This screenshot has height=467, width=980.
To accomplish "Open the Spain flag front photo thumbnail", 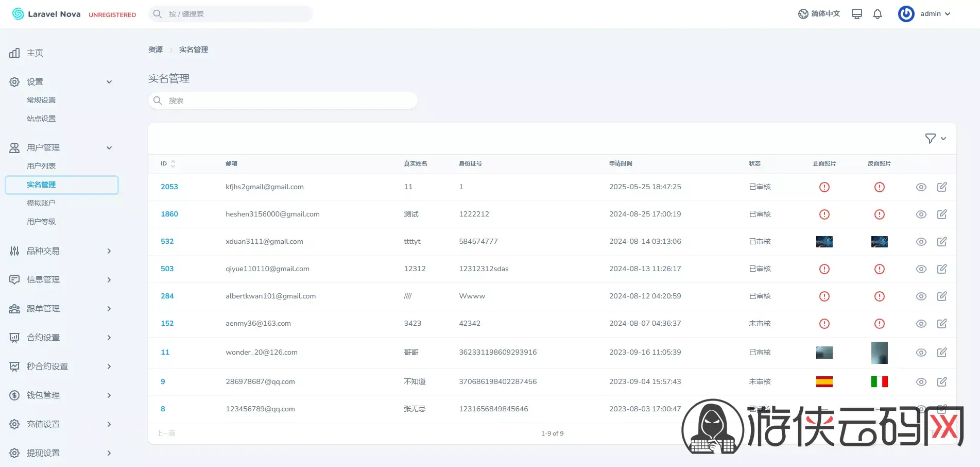I will (x=824, y=382).
